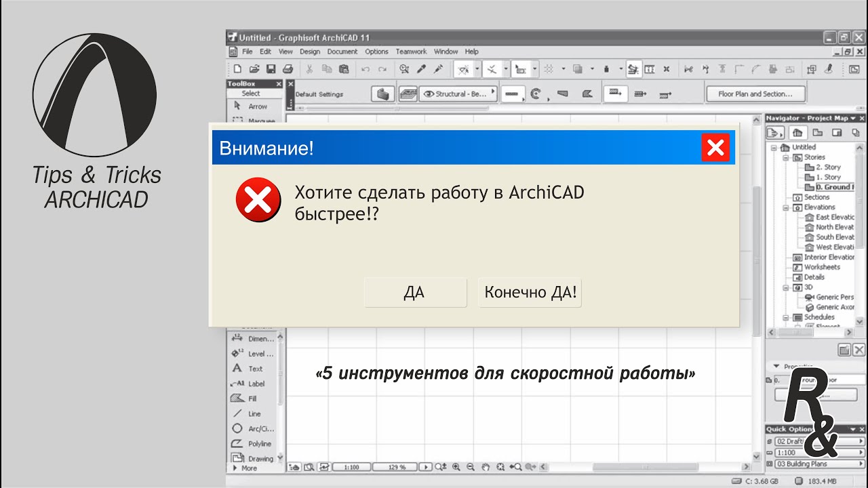
Task: Open the File menu
Action: 248,52
